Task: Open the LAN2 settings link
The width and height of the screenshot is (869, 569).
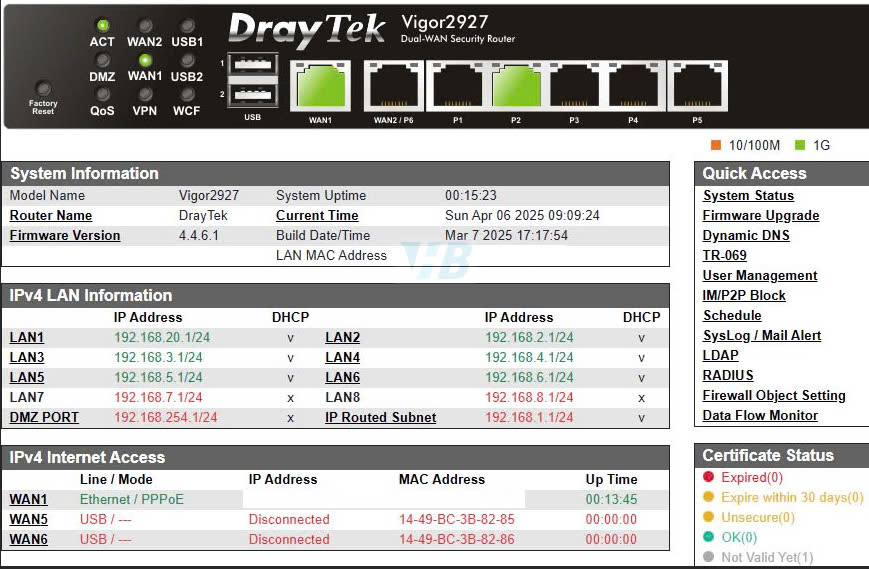Action: click(343, 337)
